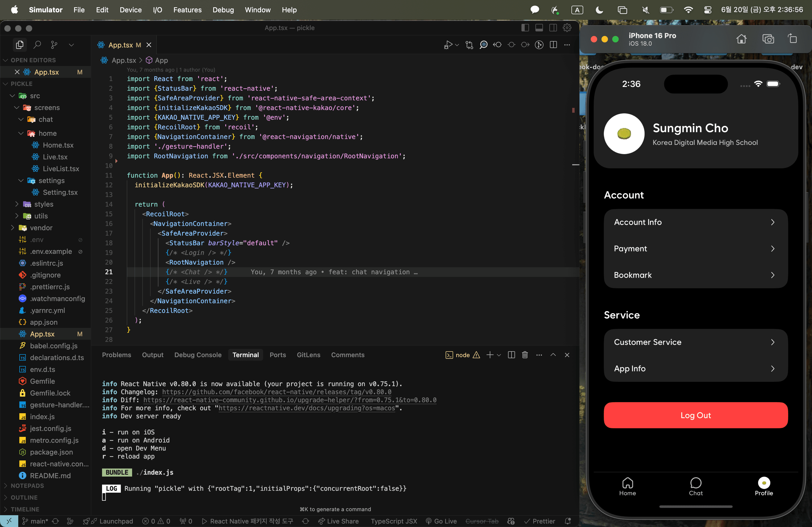Open Setting.tsx in the file tree

click(x=60, y=193)
